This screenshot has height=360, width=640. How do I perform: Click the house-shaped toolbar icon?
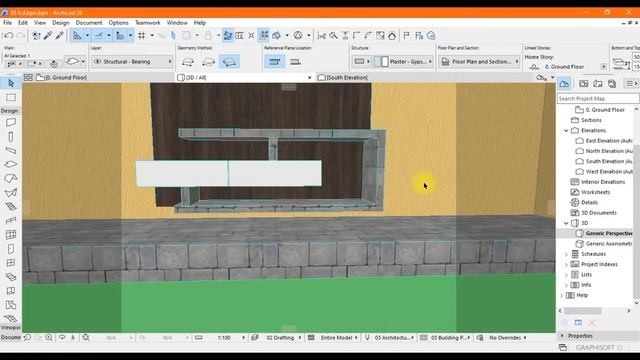(x=392, y=36)
